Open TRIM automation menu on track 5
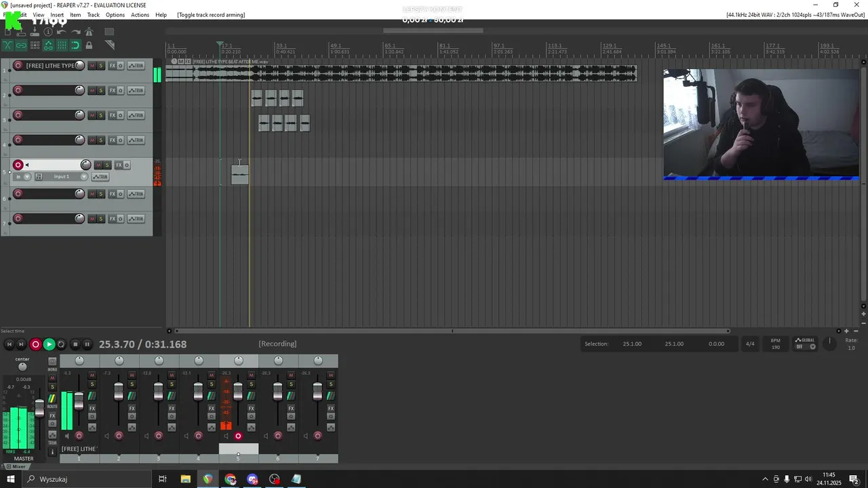This screenshot has width=868, height=488. click(x=100, y=177)
